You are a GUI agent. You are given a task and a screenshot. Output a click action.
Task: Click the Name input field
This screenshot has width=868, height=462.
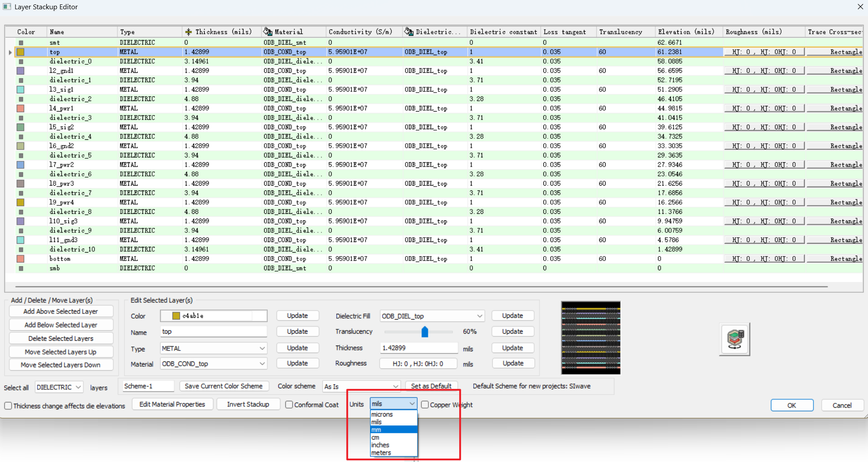[213, 332]
